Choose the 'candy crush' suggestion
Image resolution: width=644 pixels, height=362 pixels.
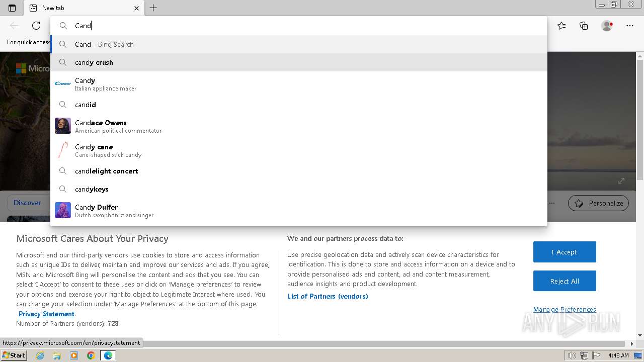299,62
